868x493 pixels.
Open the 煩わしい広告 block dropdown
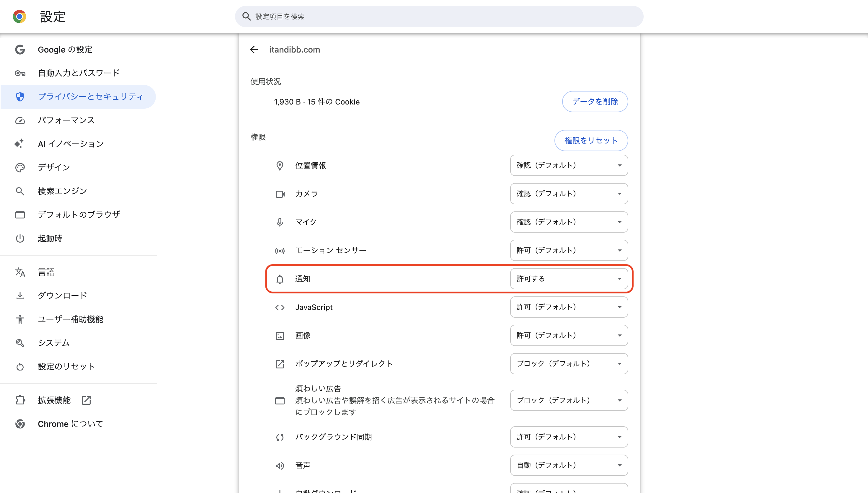[x=569, y=400]
